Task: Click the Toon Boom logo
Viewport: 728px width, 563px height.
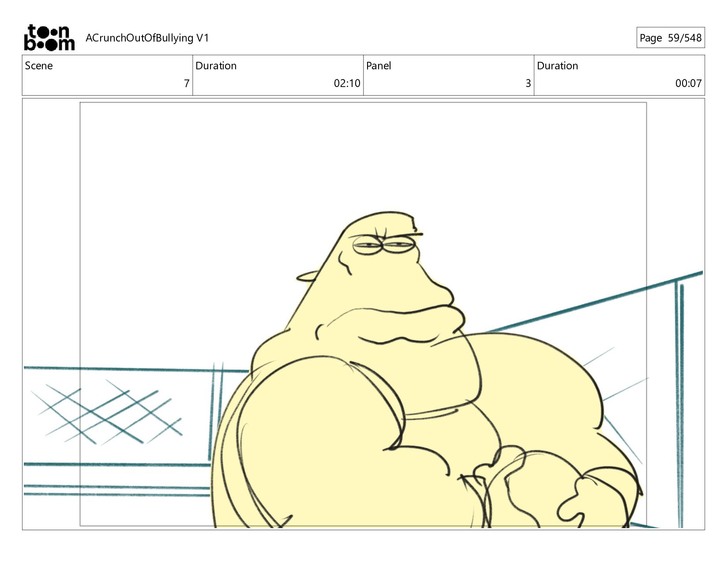Action: [49, 38]
